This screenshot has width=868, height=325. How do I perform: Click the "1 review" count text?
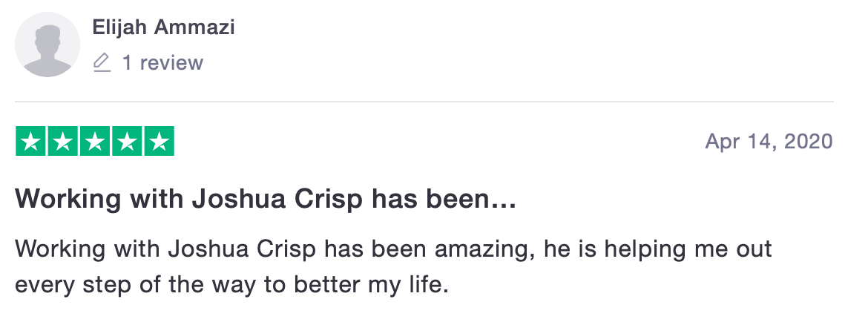[162, 63]
